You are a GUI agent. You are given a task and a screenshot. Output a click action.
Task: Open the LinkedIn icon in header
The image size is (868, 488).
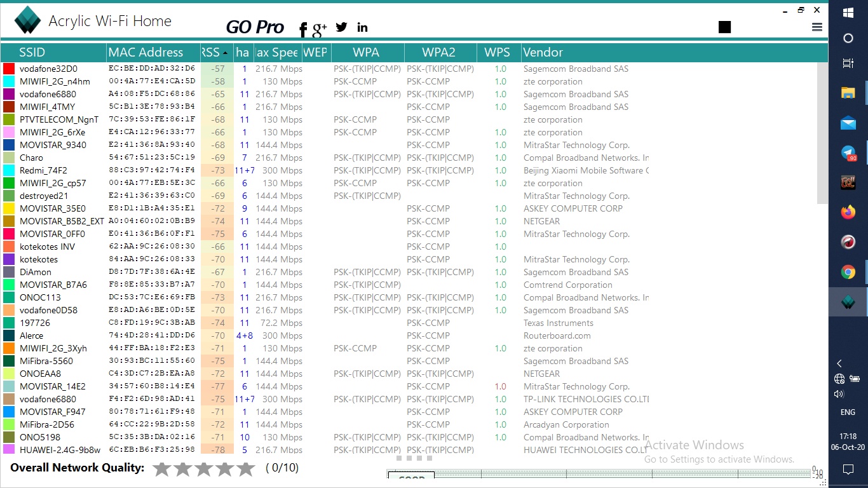tap(362, 27)
